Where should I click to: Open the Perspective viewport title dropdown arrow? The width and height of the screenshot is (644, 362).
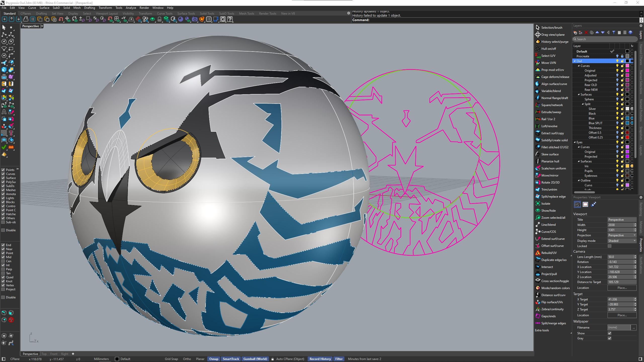click(x=42, y=26)
